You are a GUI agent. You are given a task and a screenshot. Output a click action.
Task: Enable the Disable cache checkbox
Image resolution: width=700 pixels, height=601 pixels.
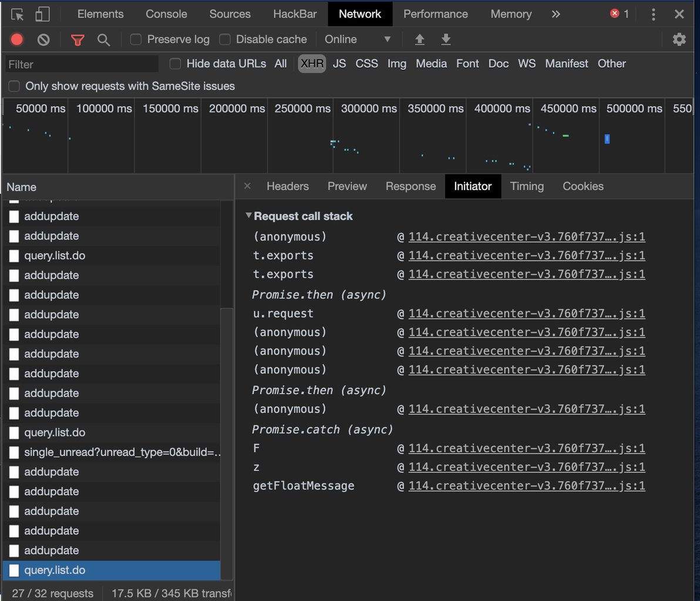click(x=225, y=40)
